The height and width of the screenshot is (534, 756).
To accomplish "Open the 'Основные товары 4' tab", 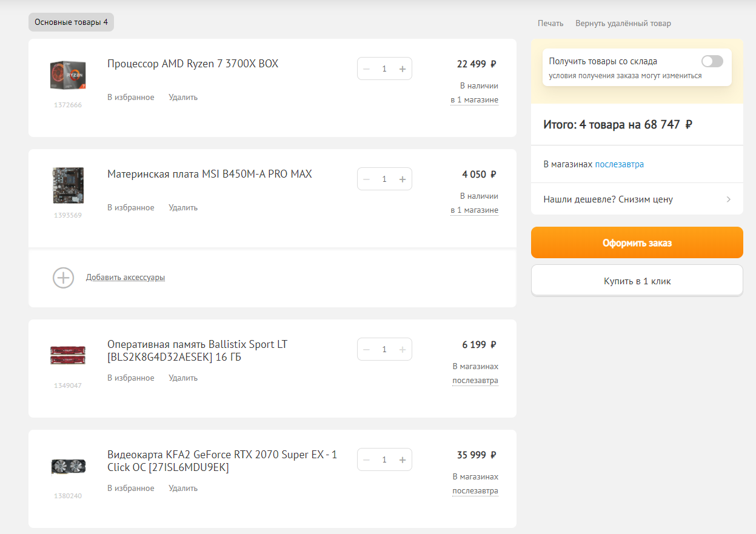I will click(x=71, y=22).
